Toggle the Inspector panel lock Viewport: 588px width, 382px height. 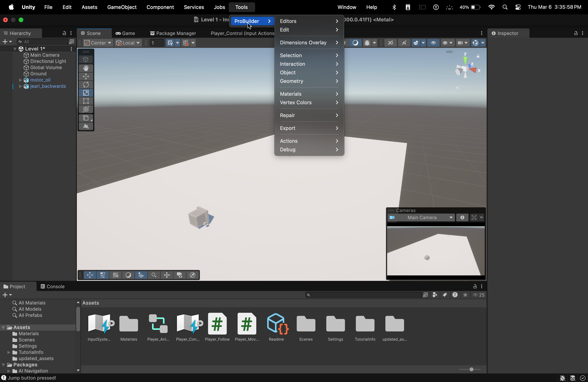576,33
